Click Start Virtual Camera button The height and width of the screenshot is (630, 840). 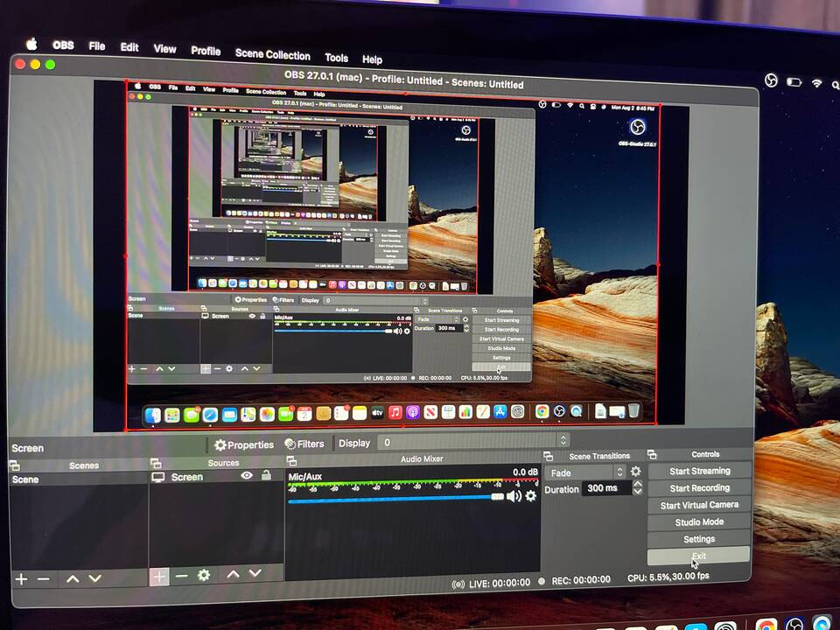click(699, 505)
